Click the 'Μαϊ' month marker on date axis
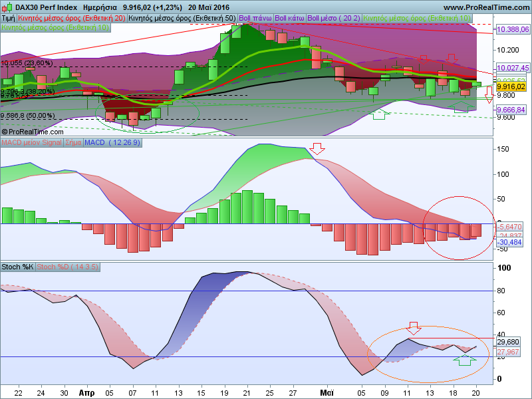The height and width of the screenshot is (399, 532). pos(327,393)
